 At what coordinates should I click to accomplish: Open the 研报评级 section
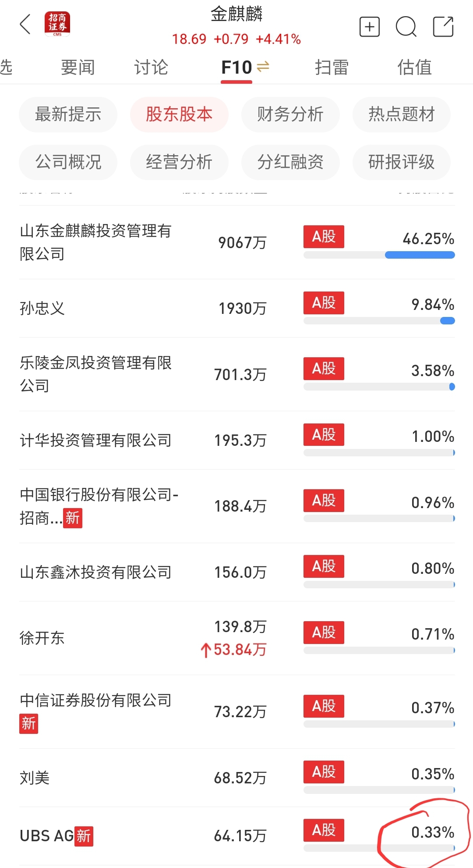402,162
